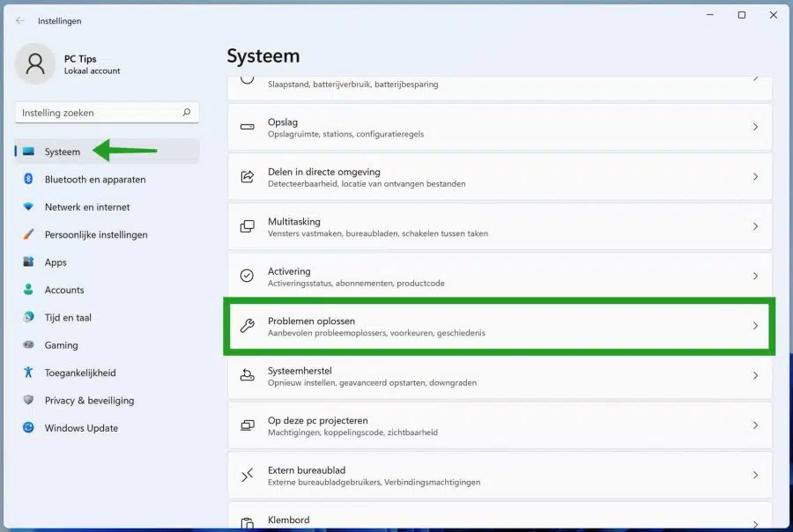Click text 'Activeringsstatus, abonnementen, productcode'

tap(356, 284)
